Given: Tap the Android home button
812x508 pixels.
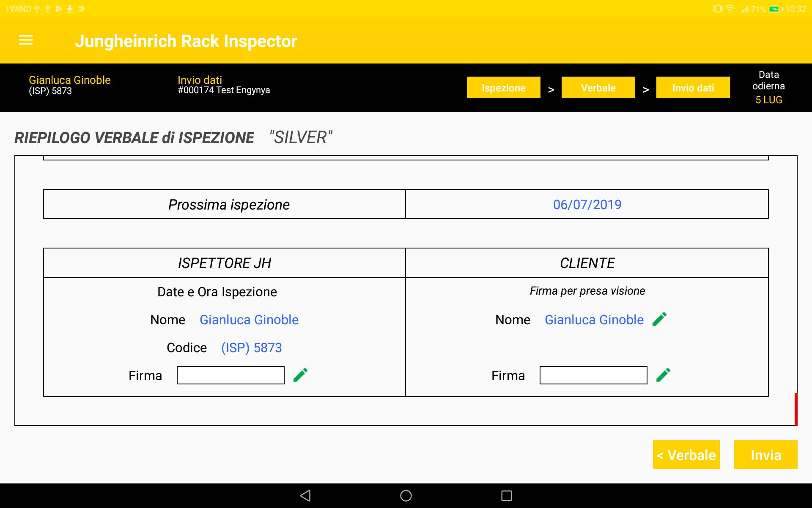Looking at the screenshot, I should (406, 496).
